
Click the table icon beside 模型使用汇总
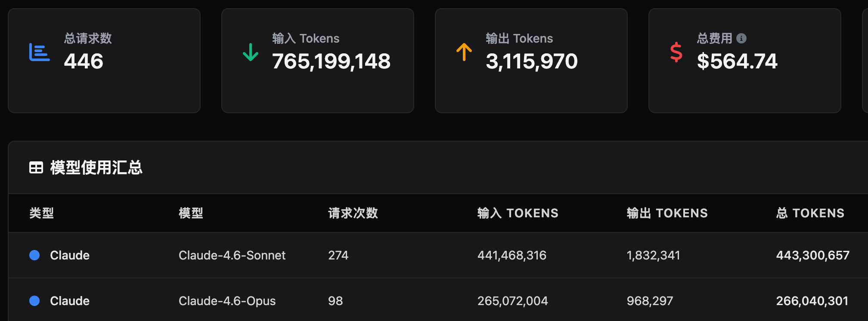pyautogui.click(x=36, y=167)
